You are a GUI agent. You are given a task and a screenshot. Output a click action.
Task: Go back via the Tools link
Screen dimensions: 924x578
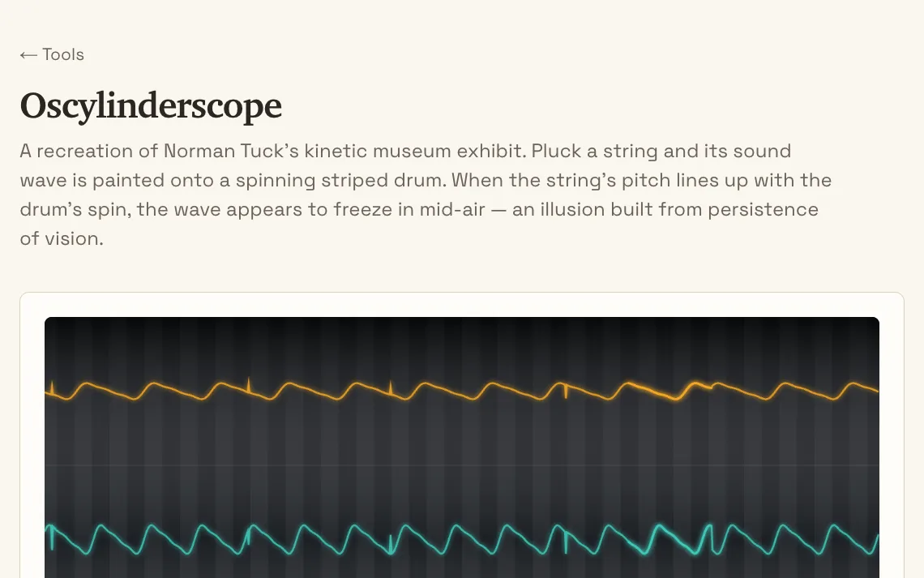click(52, 55)
